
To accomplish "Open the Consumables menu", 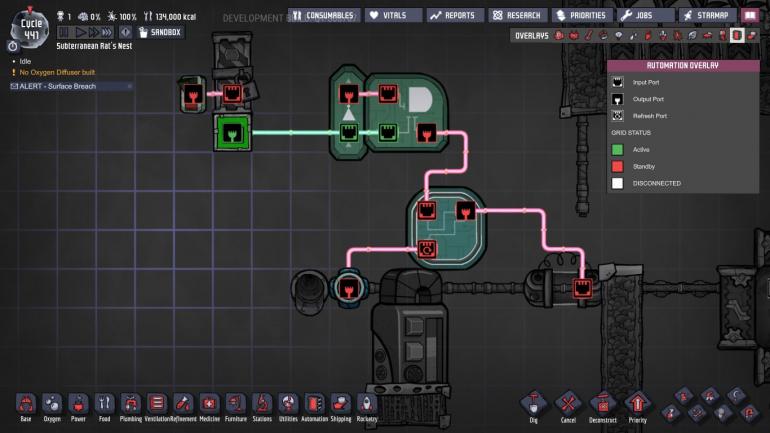I will pos(324,16).
